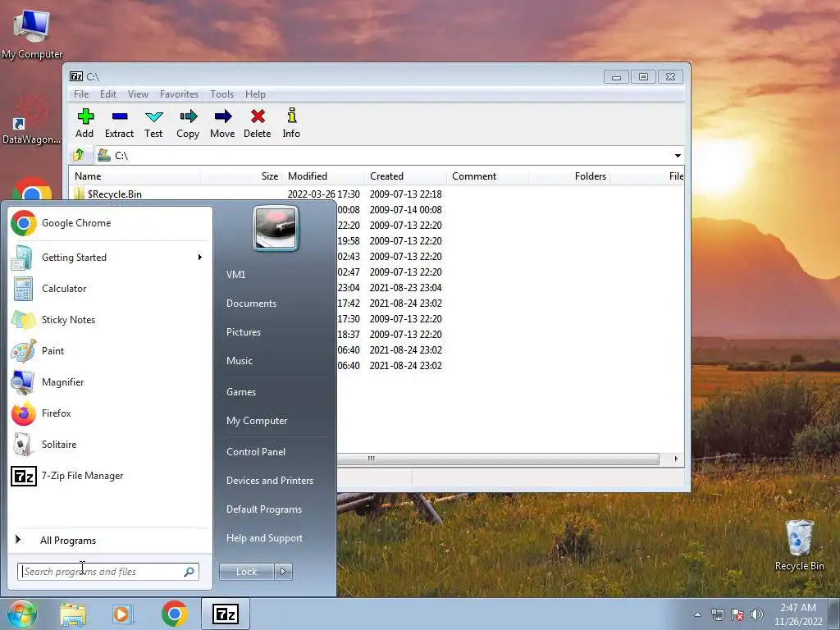Open VM1 user folder from Start menu
The height and width of the screenshot is (630, 840).
[x=235, y=275]
